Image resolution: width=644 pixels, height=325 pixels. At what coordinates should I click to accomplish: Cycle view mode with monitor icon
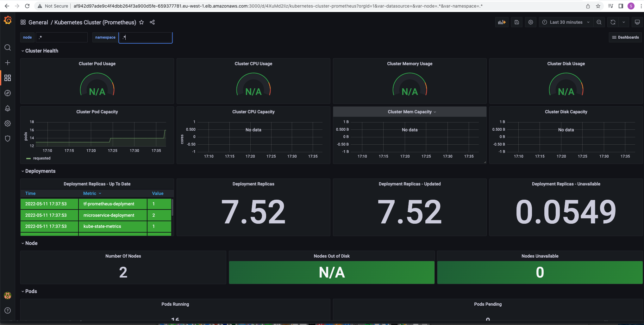[637, 22]
